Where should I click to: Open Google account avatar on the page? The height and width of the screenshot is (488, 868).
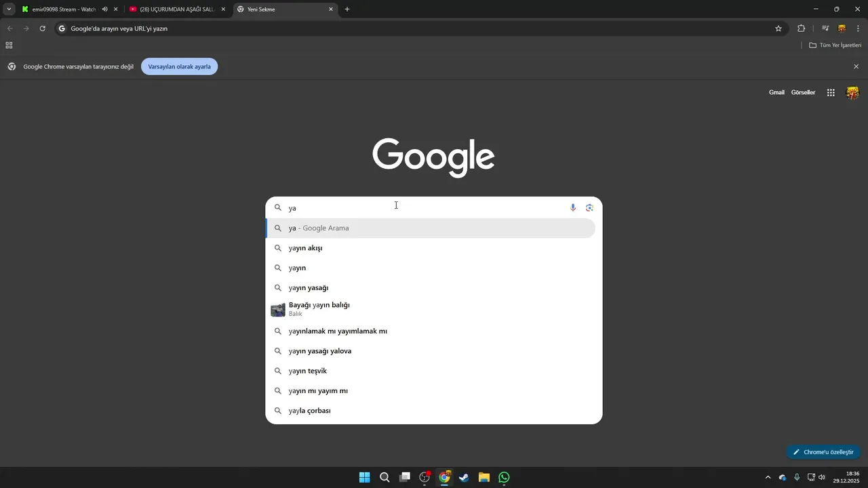(852, 93)
